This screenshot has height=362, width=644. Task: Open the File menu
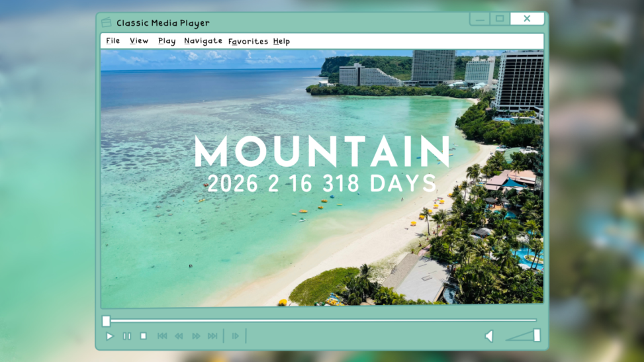click(113, 41)
